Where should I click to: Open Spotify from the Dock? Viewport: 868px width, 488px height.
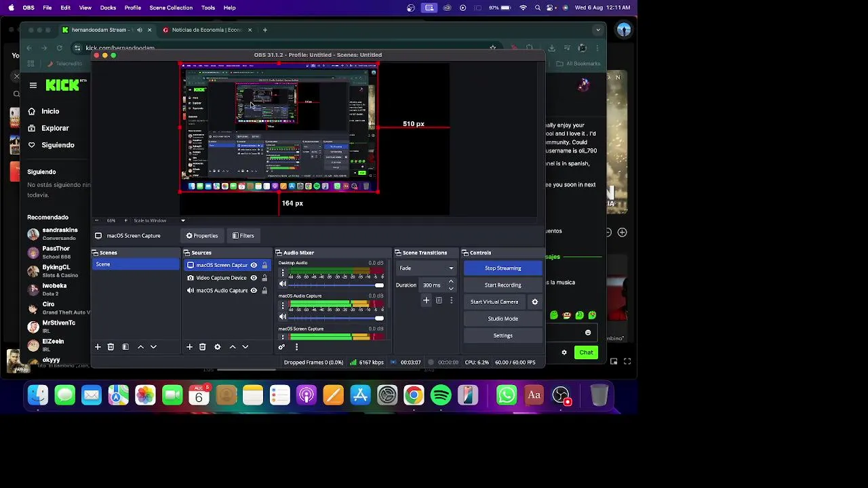[441, 395]
